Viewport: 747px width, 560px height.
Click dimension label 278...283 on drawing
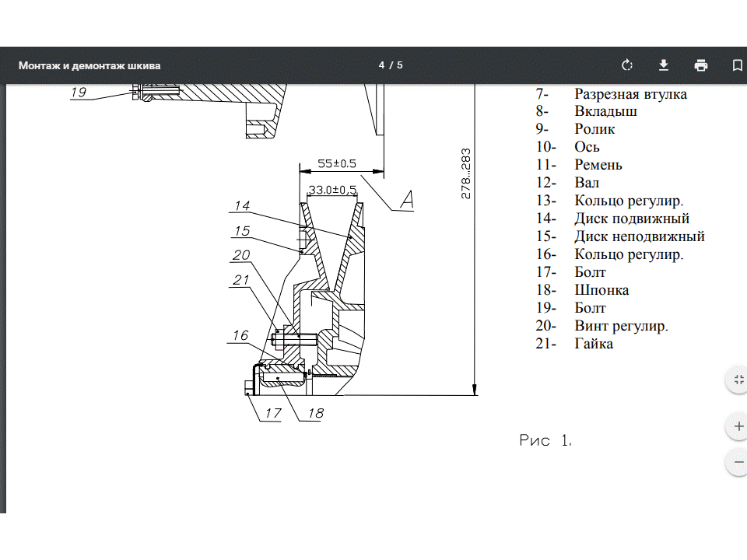coord(466,173)
